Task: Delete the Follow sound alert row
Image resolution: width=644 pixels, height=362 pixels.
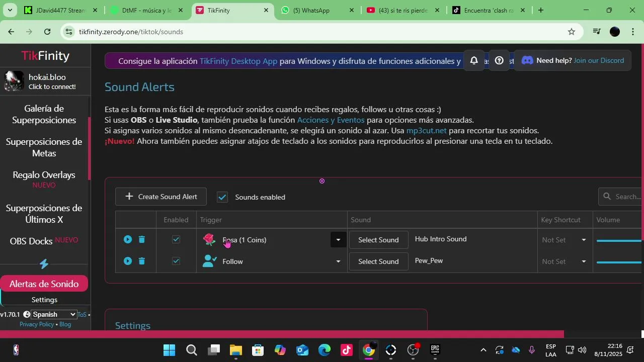Action: point(142,261)
